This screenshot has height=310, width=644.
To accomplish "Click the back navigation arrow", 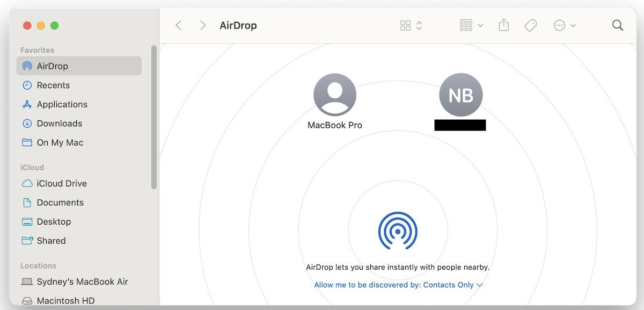I will click(178, 25).
